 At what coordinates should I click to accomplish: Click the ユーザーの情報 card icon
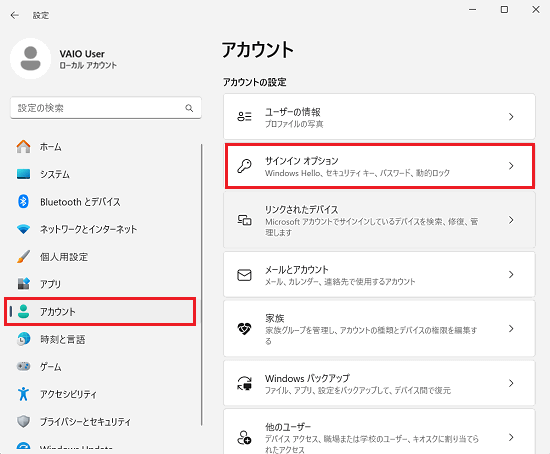click(244, 116)
